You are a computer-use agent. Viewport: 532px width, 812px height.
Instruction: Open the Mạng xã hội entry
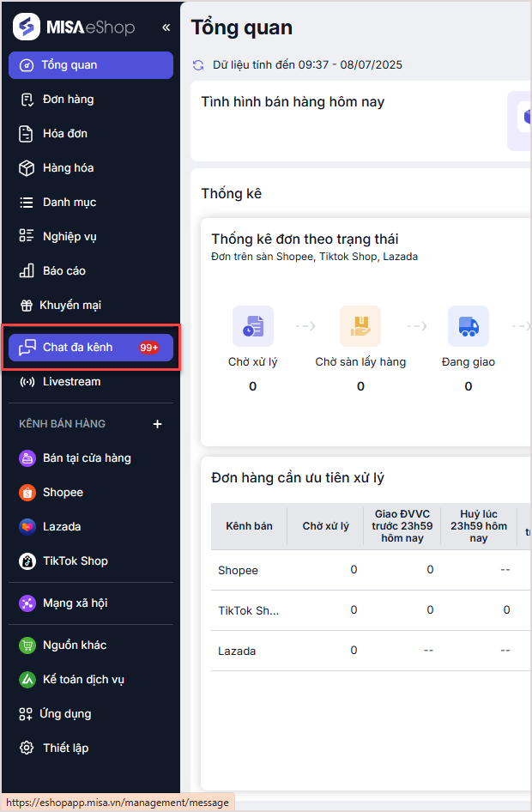(x=91, y=603)
